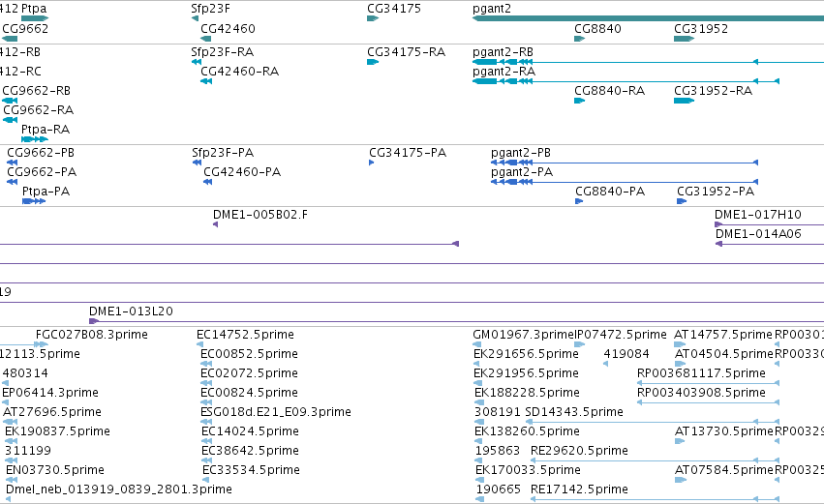Click the CG8840-RA transcript label
The width and height of the screenshot is (824, 504).
[x=610, y=90]
